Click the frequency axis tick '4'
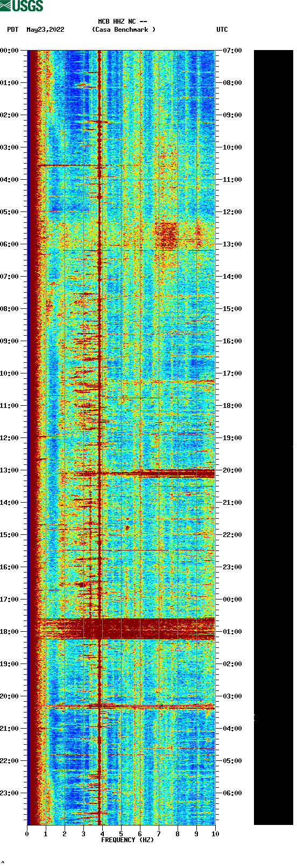The image size is (297, 868). (x=102, y=834)
